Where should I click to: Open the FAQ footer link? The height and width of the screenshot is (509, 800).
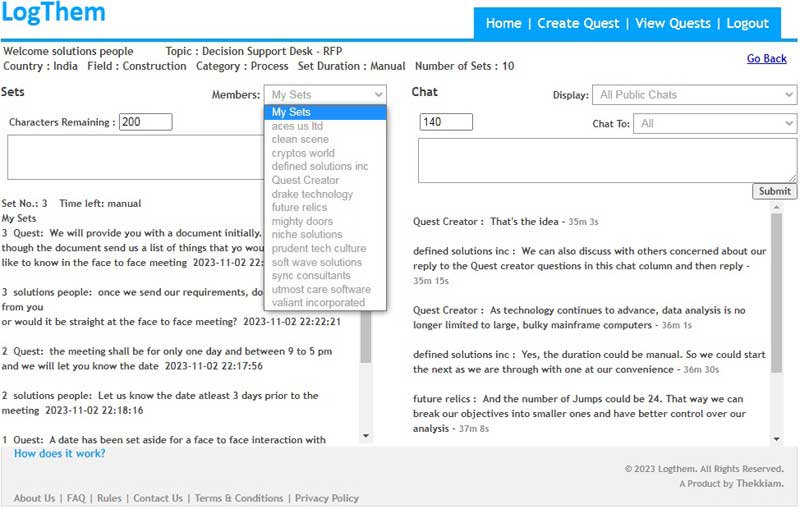click(76, 498)
